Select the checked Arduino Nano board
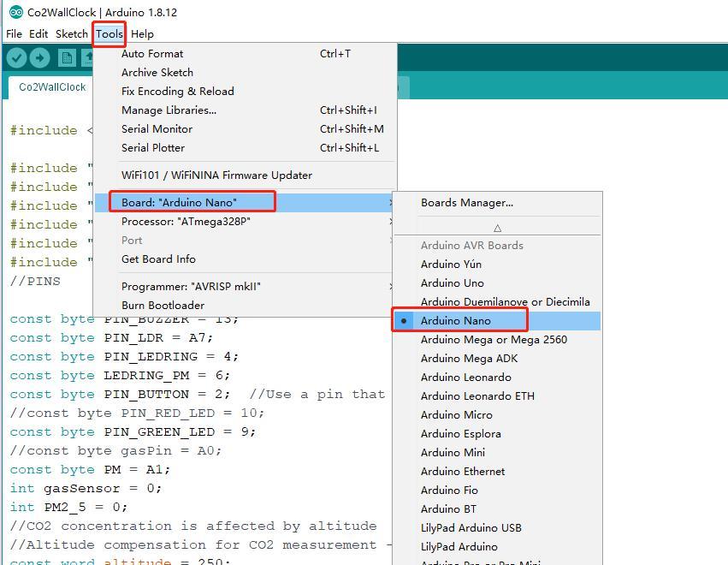 coord(497,321)
